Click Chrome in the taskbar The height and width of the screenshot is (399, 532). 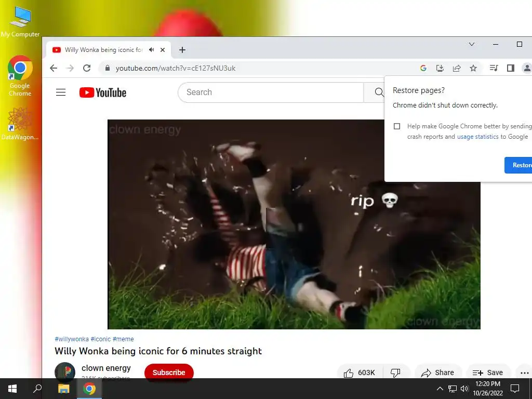point(89,389)
